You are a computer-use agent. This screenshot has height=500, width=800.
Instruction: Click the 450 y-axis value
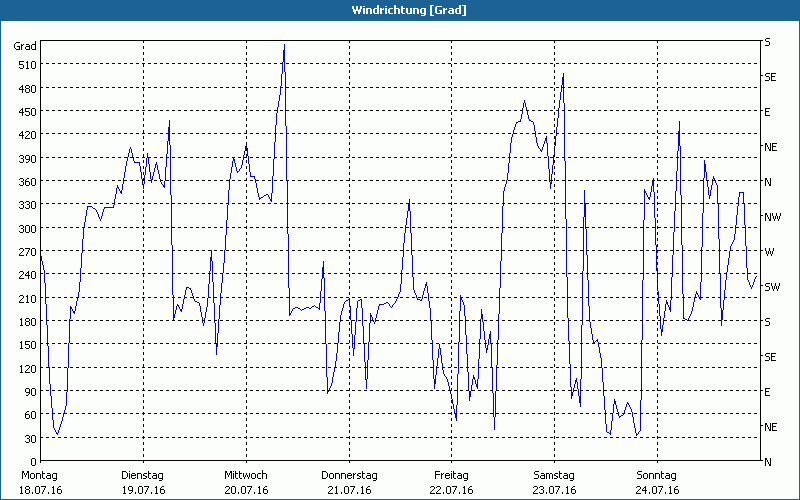click(x=28, y=112)
